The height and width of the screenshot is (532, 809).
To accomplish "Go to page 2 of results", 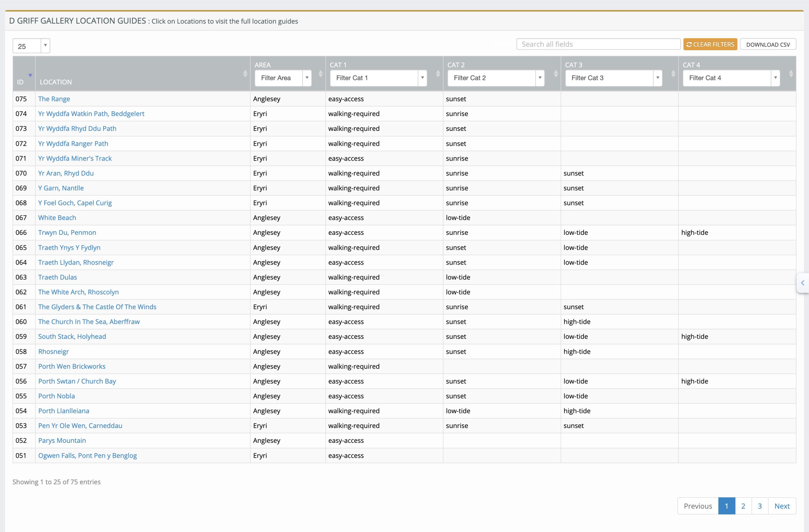I will click(743, 506).
